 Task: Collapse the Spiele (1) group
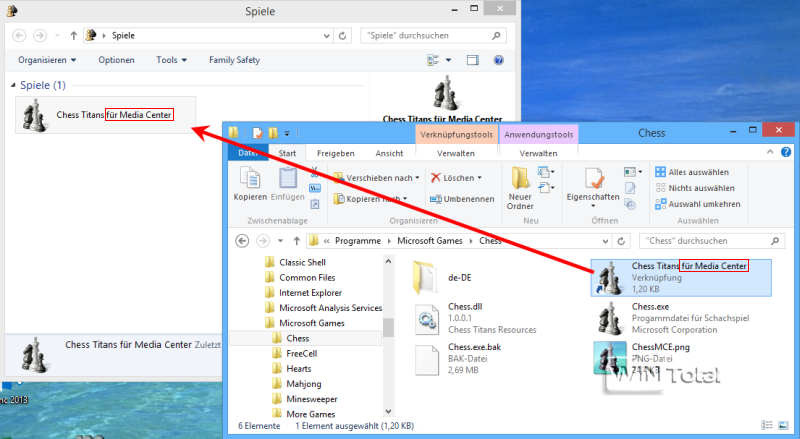click(13, 85)
